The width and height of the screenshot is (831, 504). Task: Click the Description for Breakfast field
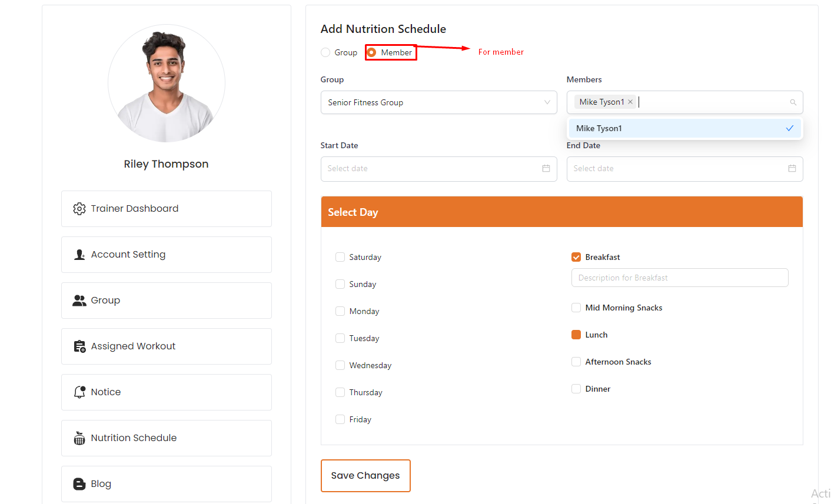[679, 278]
